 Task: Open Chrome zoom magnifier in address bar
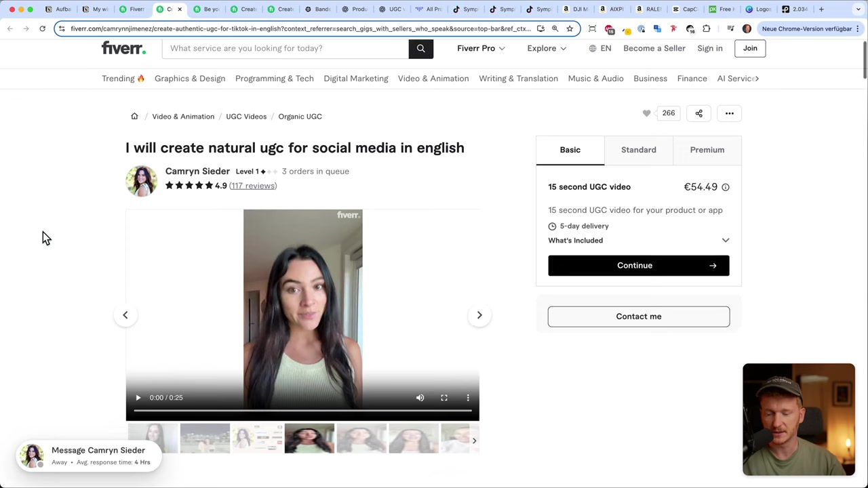pyautogui.click(x=555, y=28)
